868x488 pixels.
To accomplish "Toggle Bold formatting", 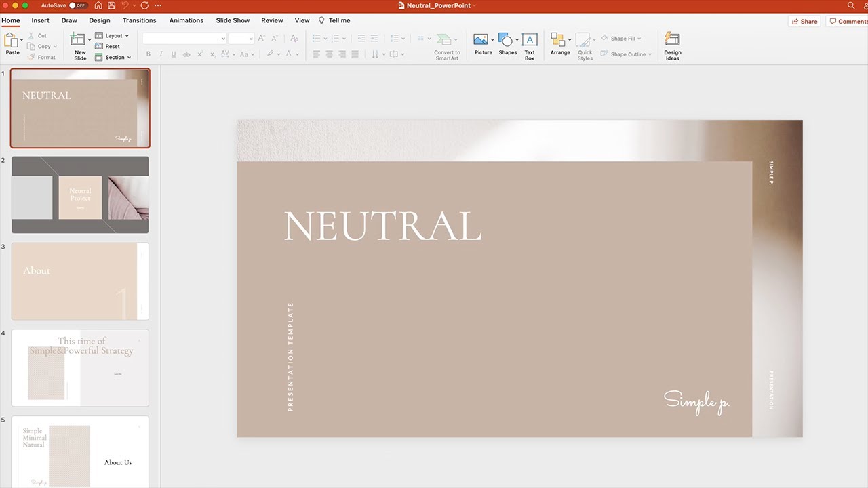I will pos(149,54).
